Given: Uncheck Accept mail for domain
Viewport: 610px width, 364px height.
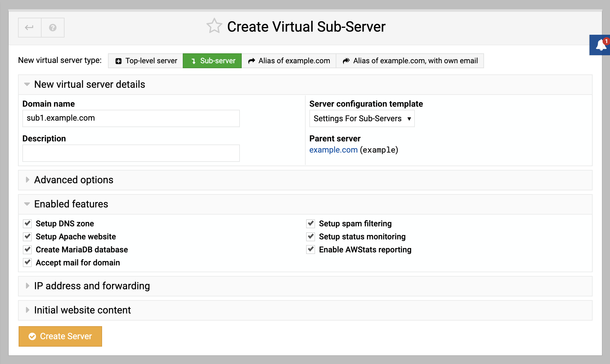Looking at the screenshot, I should (x=27, y=262).
